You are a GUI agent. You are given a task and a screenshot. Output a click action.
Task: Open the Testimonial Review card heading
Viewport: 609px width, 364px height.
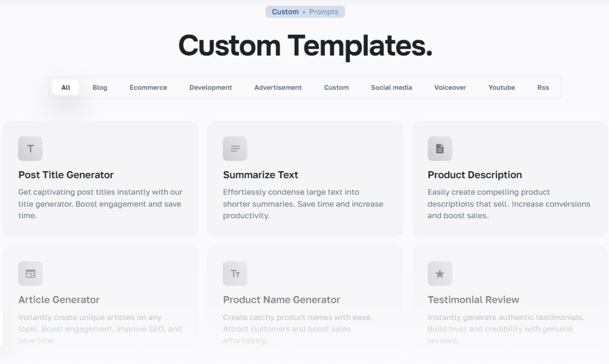(x=473, y=300)
